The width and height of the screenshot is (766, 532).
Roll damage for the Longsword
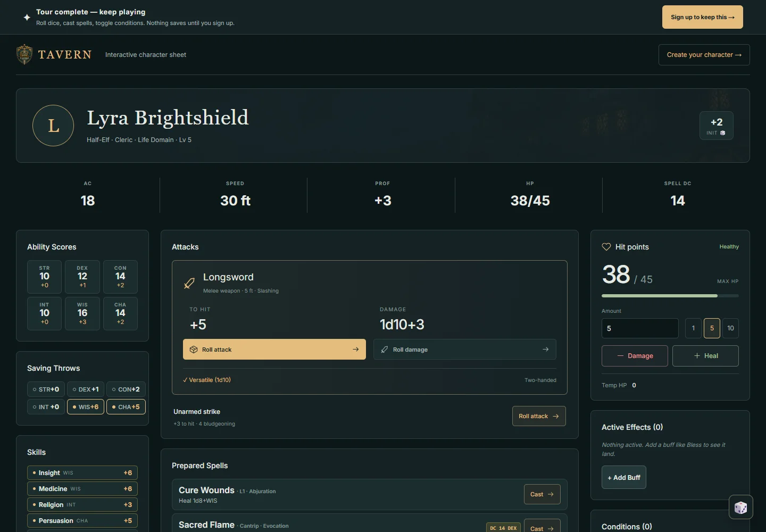465,350
